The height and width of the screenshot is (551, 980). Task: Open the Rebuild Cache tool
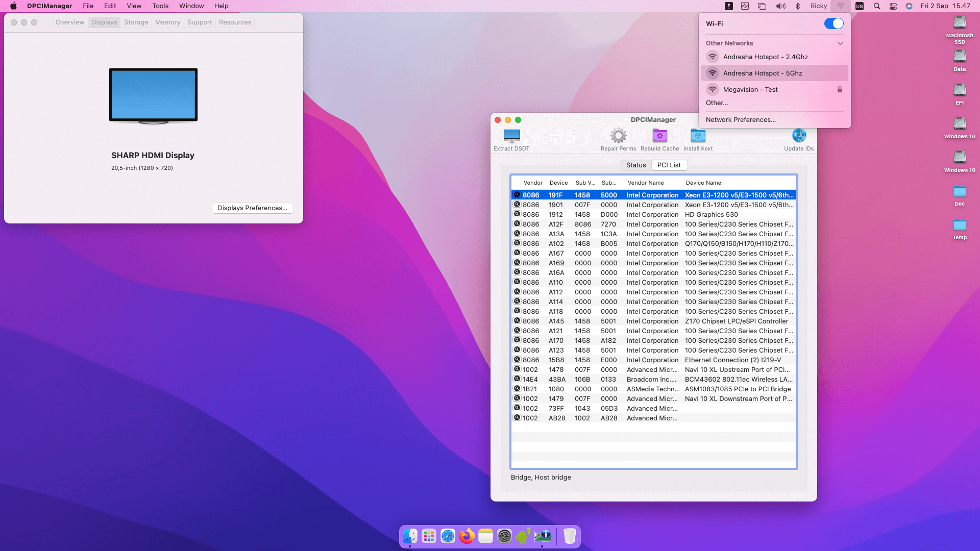[659, 135]
